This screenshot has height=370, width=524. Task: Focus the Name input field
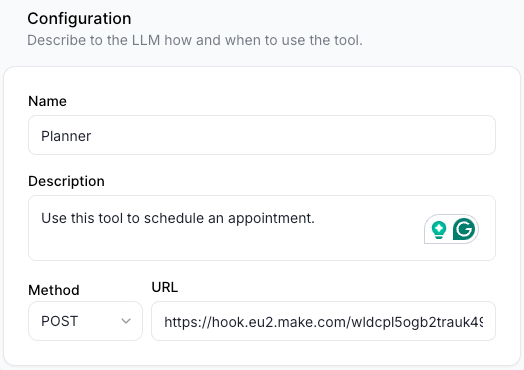pos(262,135)
